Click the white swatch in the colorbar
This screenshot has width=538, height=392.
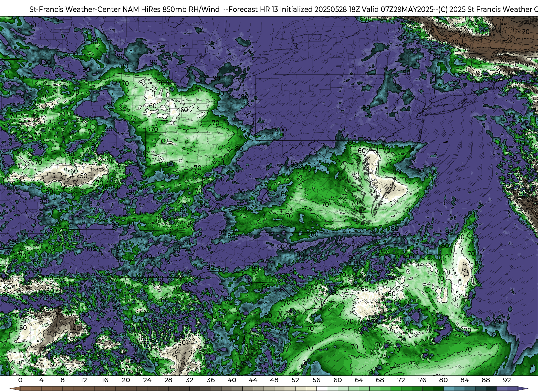tap(322, 389)
